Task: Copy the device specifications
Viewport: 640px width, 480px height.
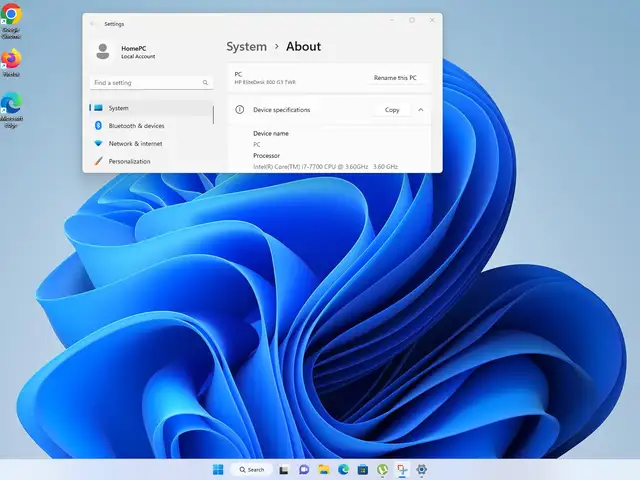Action: point(392,109)
